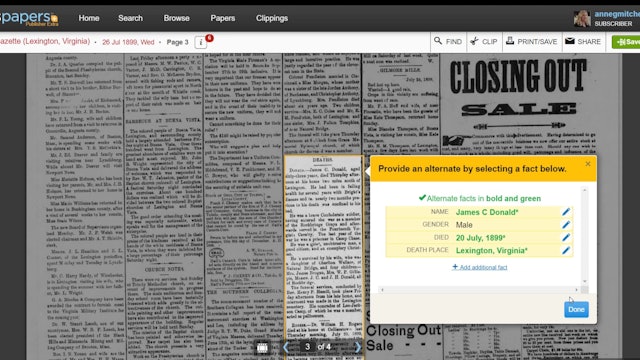Select the 20 July, 1899 died value
The height and width of the screenshot is (360, 640).
(x=480, y=238)
